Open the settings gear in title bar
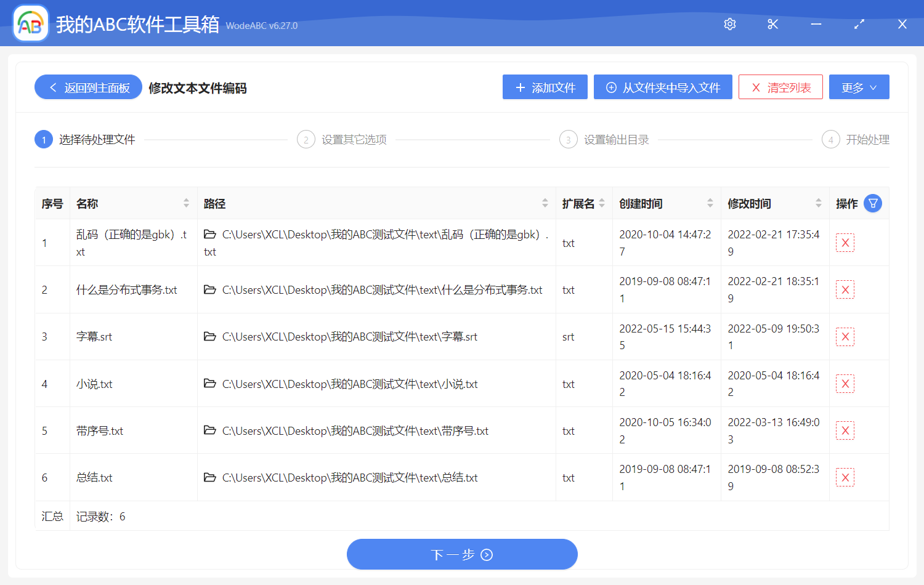 729,24
